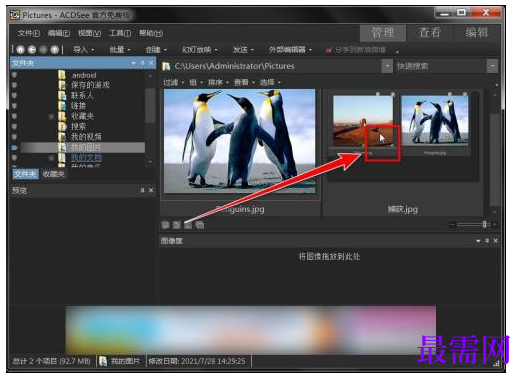Open the 文件夹 panel menu arrow
Screen dimensions: 529x381
(x=134, y=63)
